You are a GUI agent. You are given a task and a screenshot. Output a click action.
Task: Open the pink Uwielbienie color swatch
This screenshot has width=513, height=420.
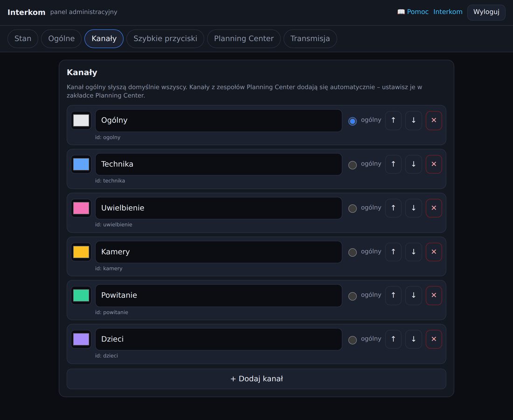(x=81, y=208)
